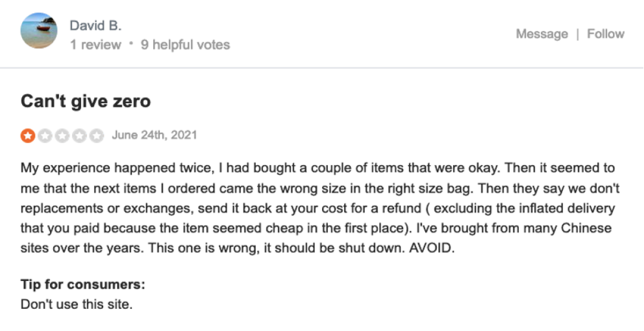The height and width of the screenshot is (331, 644).
Task: Click the Message link
Action: click(x=541, y=34)
